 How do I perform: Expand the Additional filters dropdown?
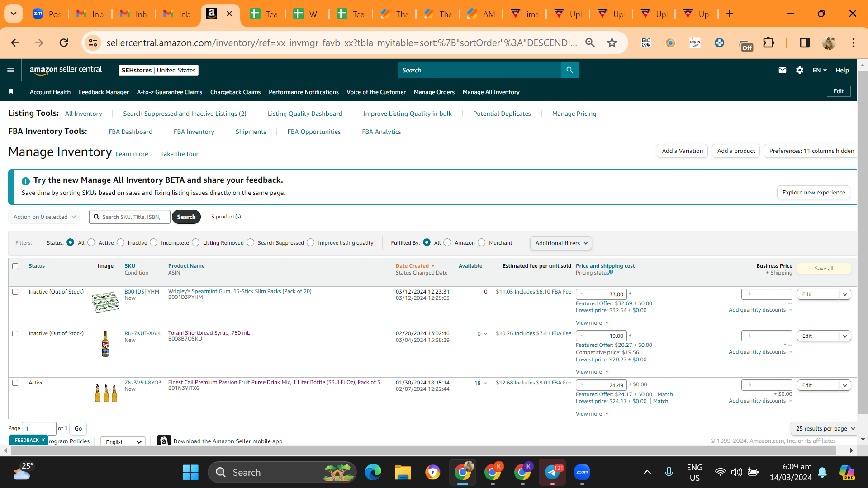pyautogui.click(x=561, y=243)
